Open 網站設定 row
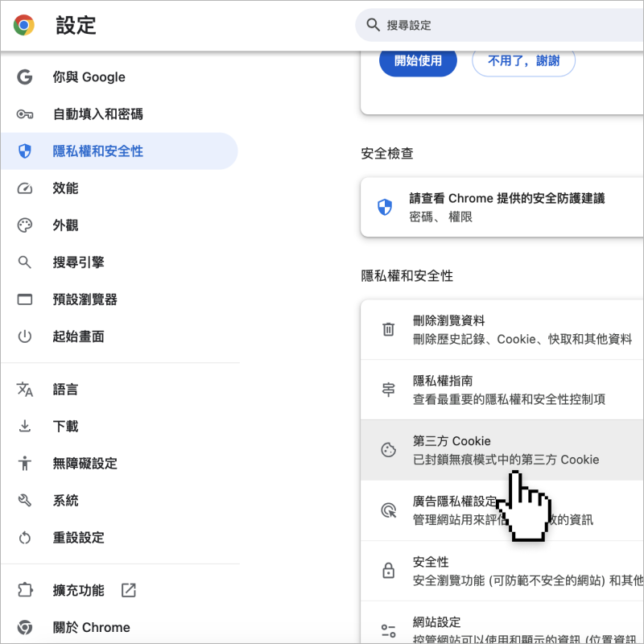Viewport: 644px width, 644px height. 502,622
